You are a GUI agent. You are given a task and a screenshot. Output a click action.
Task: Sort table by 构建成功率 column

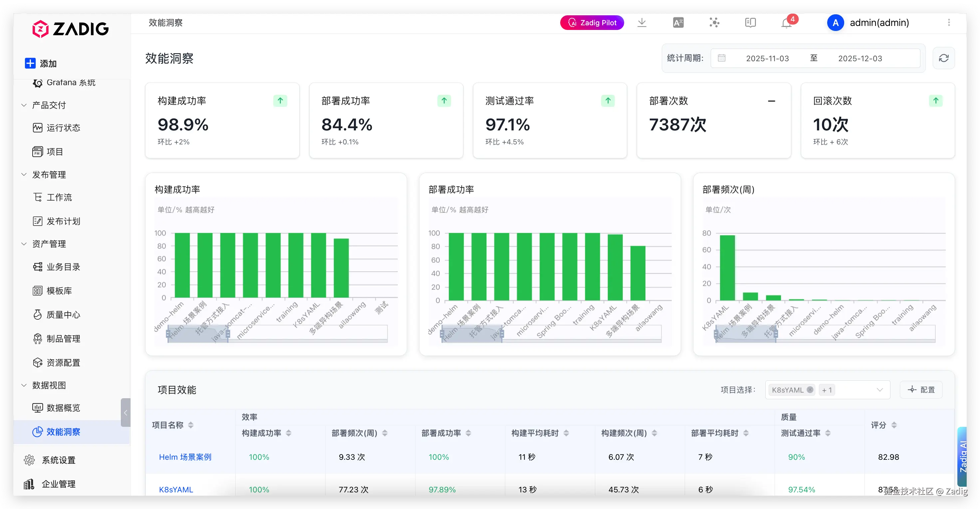coord(289,433)
